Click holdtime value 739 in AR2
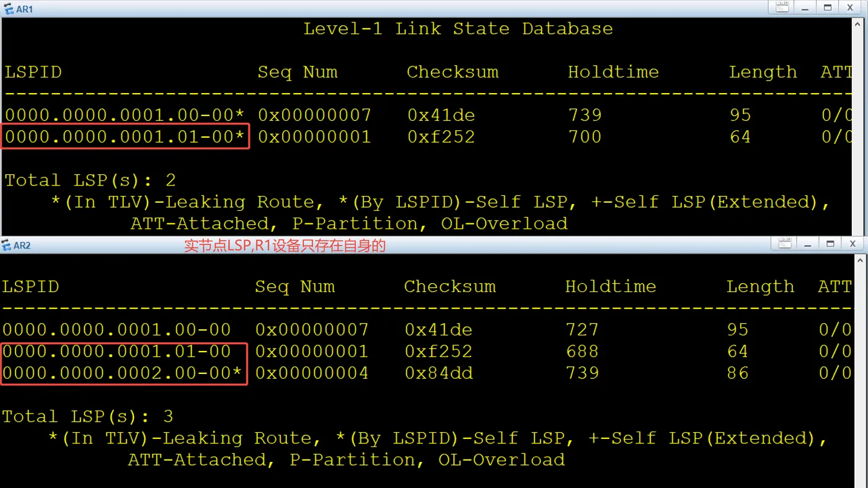 582,373
